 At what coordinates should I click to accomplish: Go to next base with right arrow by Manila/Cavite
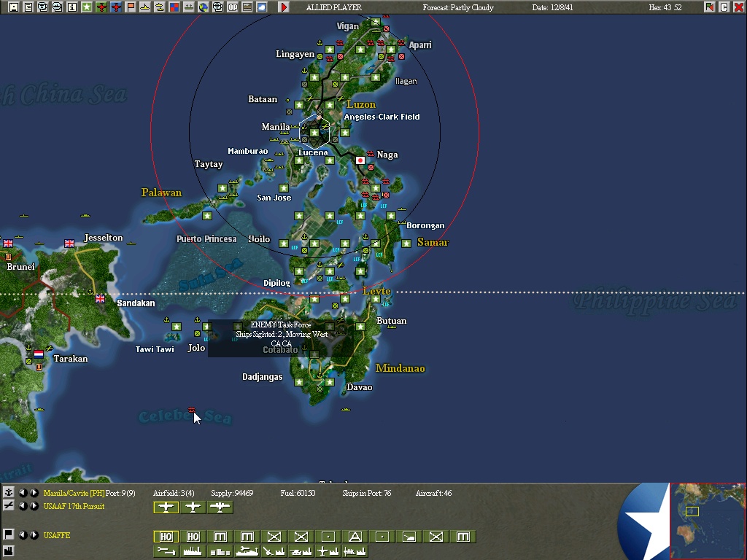click(x=34, y=493)
